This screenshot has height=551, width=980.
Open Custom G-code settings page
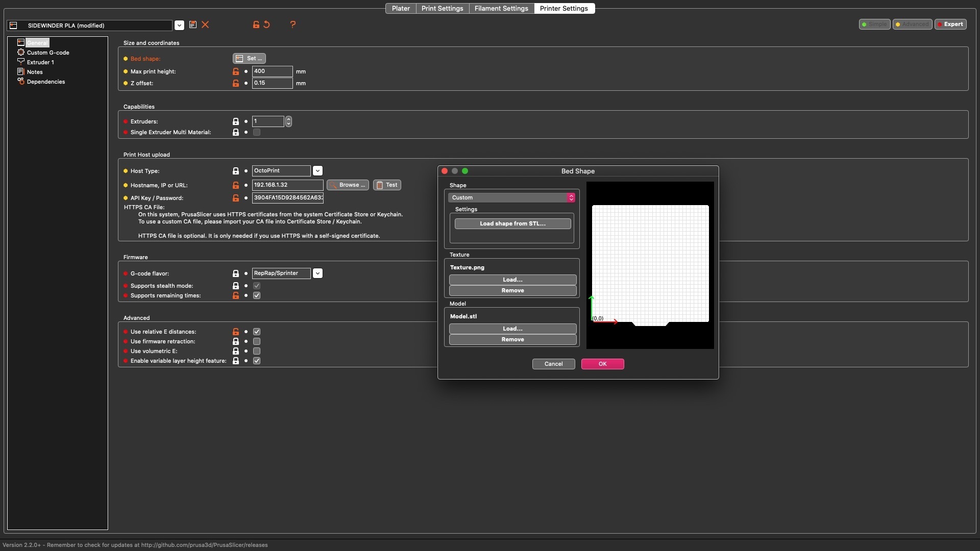coord(47,53)
